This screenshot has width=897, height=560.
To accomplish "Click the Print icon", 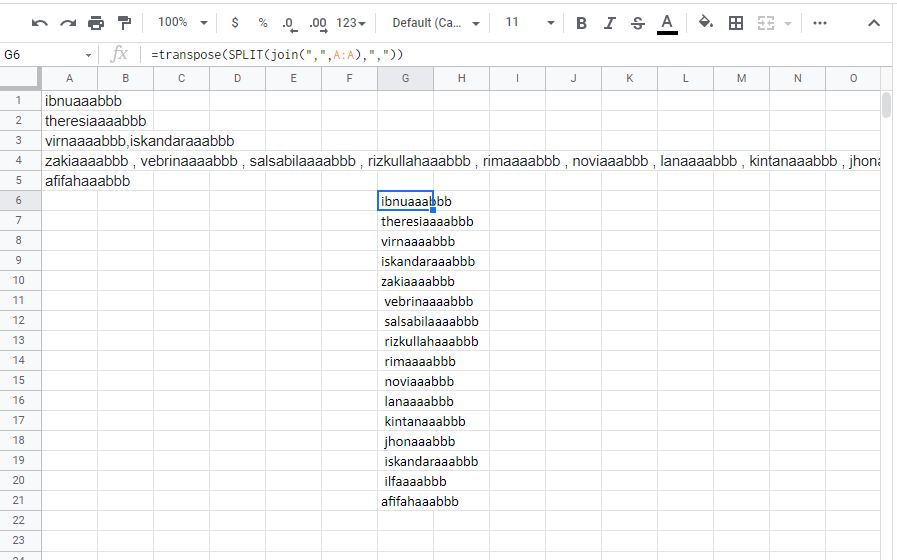I will point(96,23).
